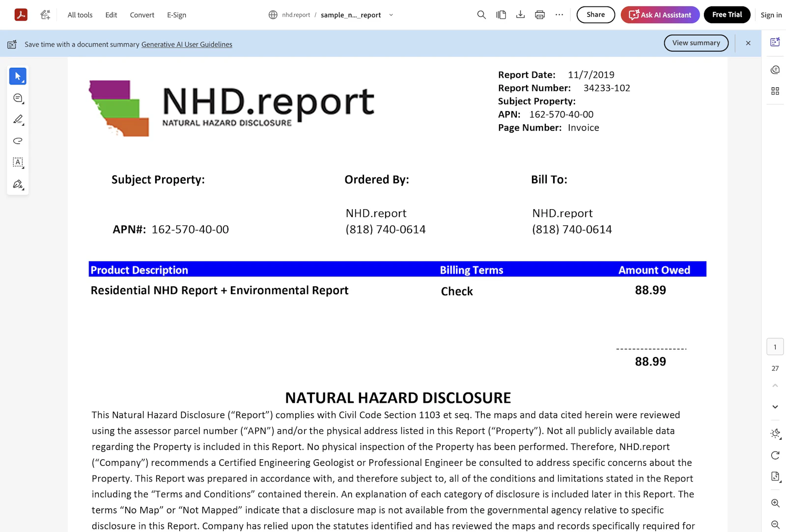Open the E-Sign menu
Screen dimensions: 786x532
pyautogui.click(x=176, y=15)
